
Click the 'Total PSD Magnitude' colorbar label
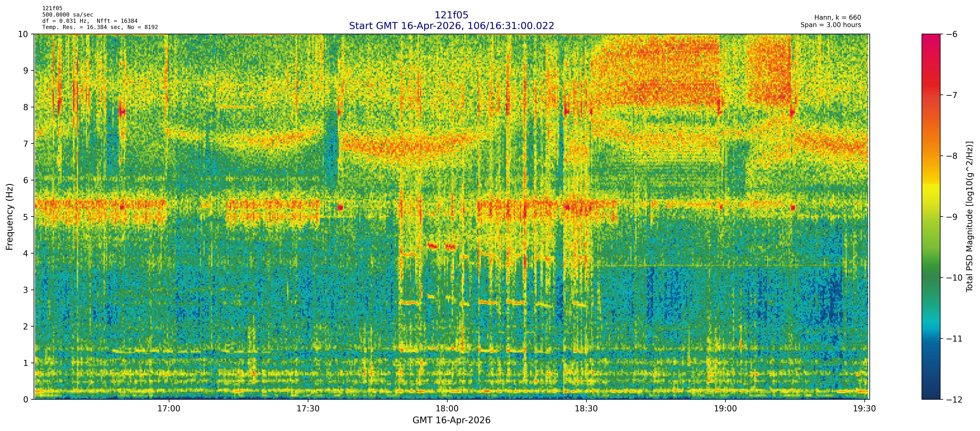[x=969, y=217]
